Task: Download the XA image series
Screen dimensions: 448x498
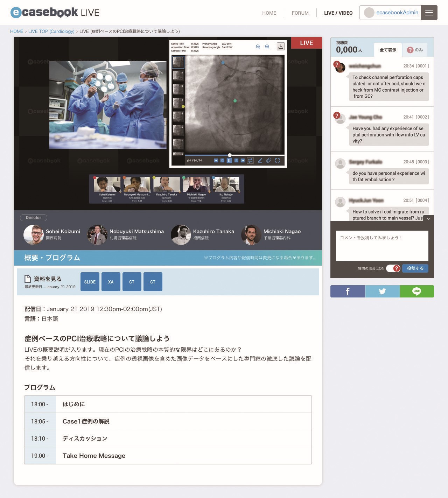Action: pos(281,46)
